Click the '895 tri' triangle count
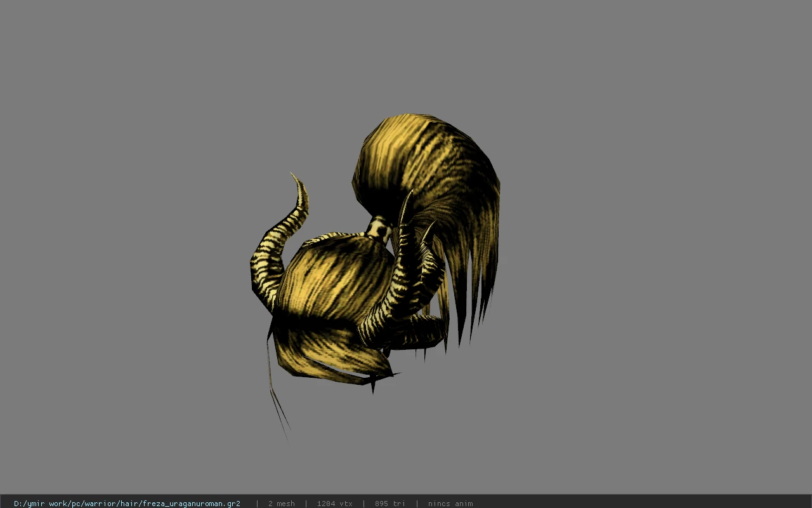Viewport: 812px width, 508px height. click(x=390, y=504)
